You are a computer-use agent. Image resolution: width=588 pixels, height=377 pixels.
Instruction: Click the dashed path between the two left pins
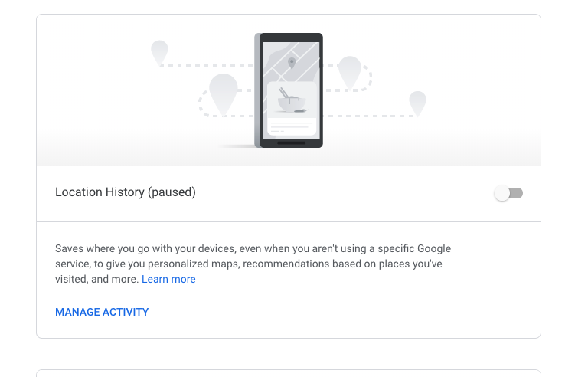click(191, 66)
